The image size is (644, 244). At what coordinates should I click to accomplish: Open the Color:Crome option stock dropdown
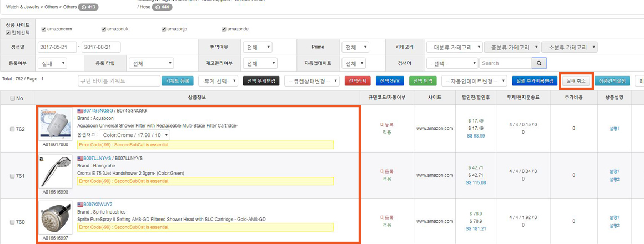[135, 135]
